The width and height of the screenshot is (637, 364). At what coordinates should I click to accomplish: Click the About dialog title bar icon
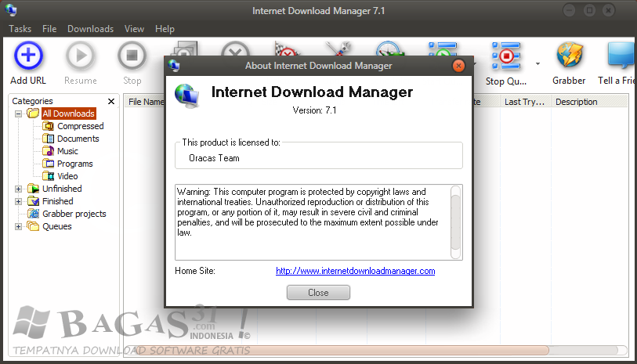point(174,65)
